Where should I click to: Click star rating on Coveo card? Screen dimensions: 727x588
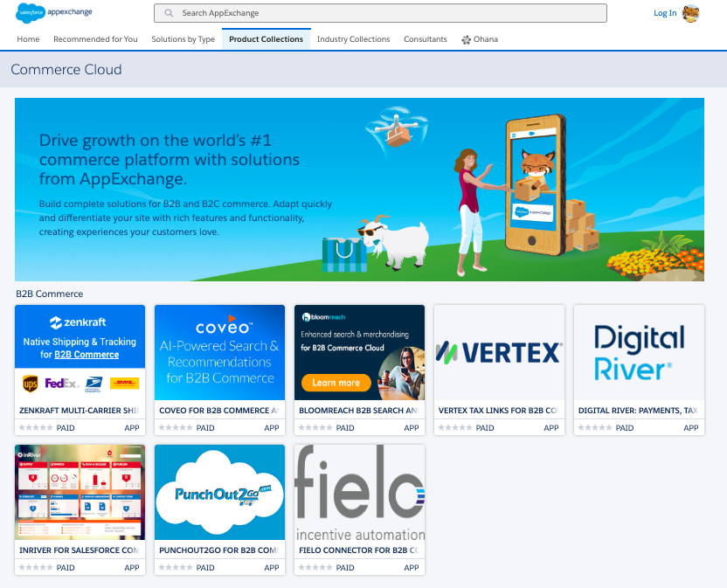pos(176,427)
